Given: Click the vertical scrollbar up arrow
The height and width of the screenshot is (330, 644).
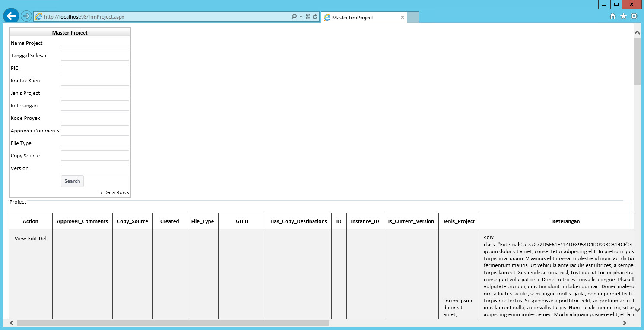Looking at the screenshot, I should pyautogui.click(x=637, y=33).
